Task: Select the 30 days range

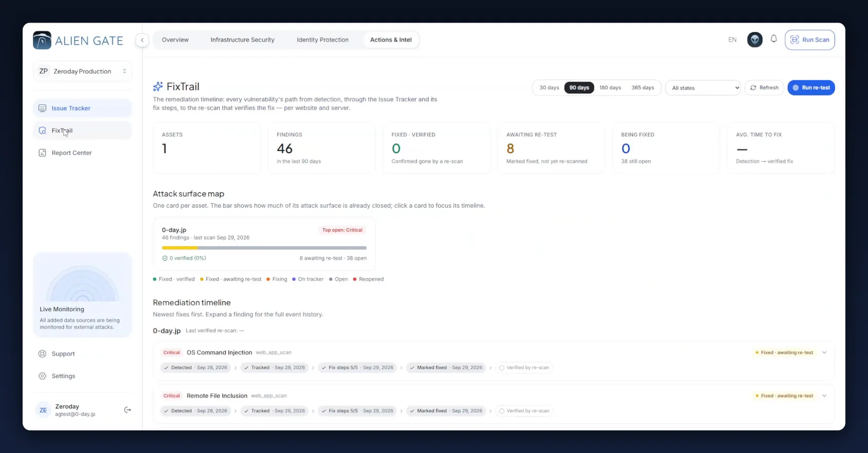Action: [549, 88]
